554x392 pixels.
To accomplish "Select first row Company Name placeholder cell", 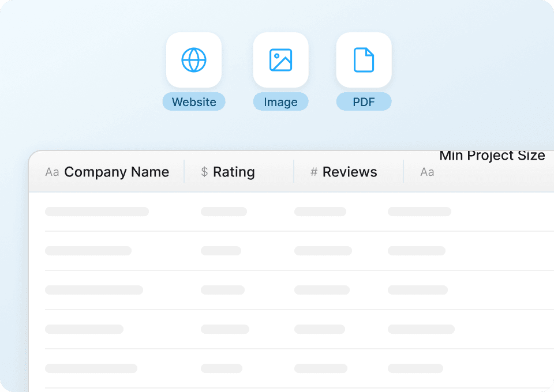I will click(x=97, y=212).
